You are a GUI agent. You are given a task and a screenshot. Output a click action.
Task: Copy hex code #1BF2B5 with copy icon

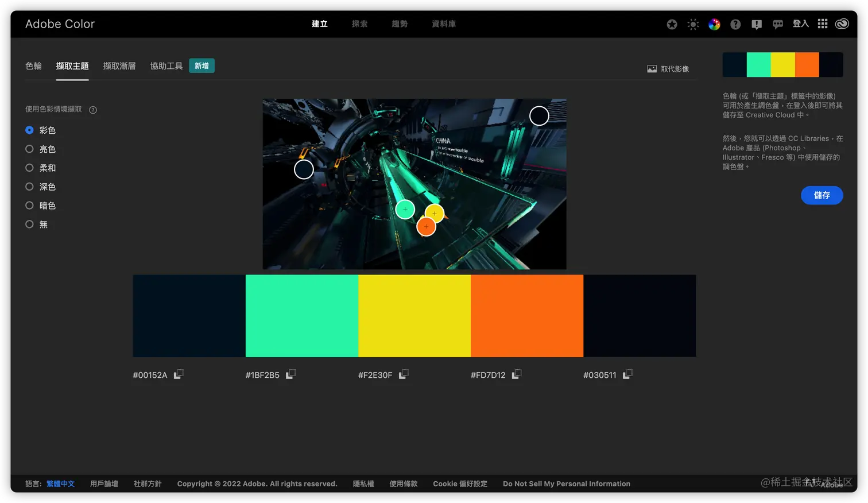[x=291, y=374]
